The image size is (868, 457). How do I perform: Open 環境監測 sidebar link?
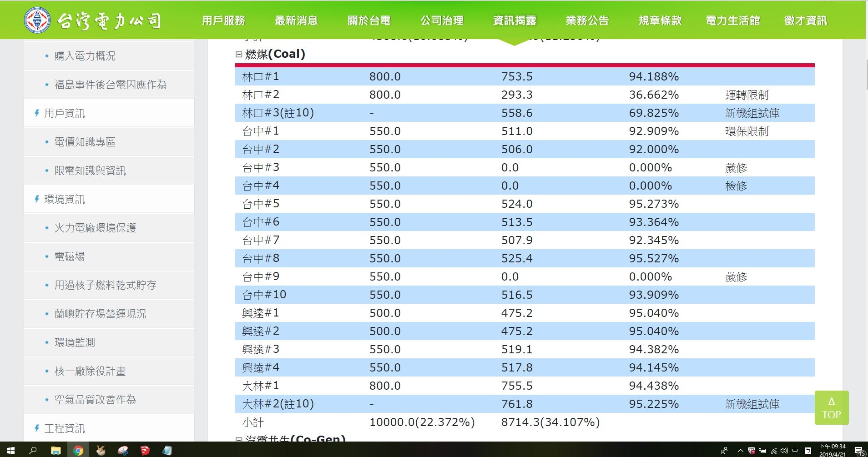[x=75, y=342]
